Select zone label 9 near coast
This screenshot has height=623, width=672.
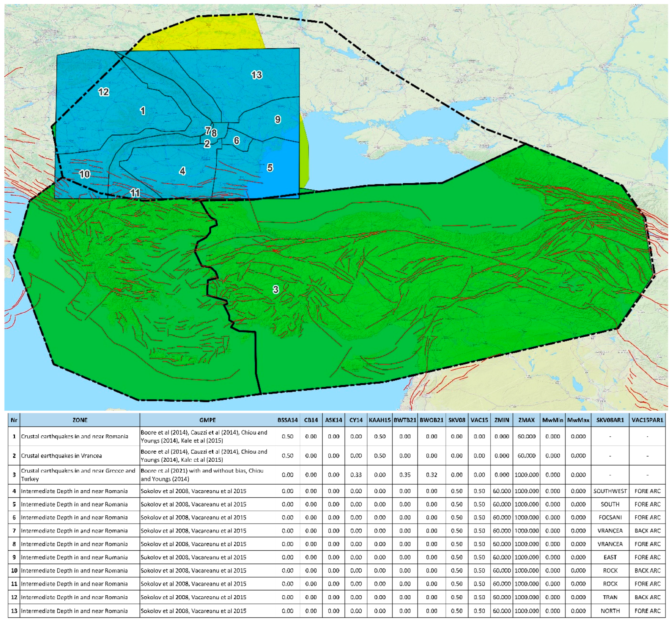(277, 119)
